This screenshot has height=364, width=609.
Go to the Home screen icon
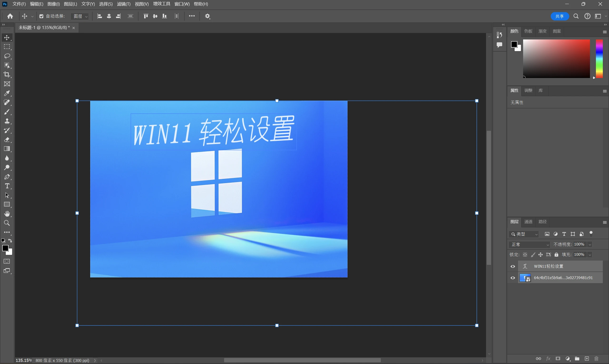click(x=10, y=16)
